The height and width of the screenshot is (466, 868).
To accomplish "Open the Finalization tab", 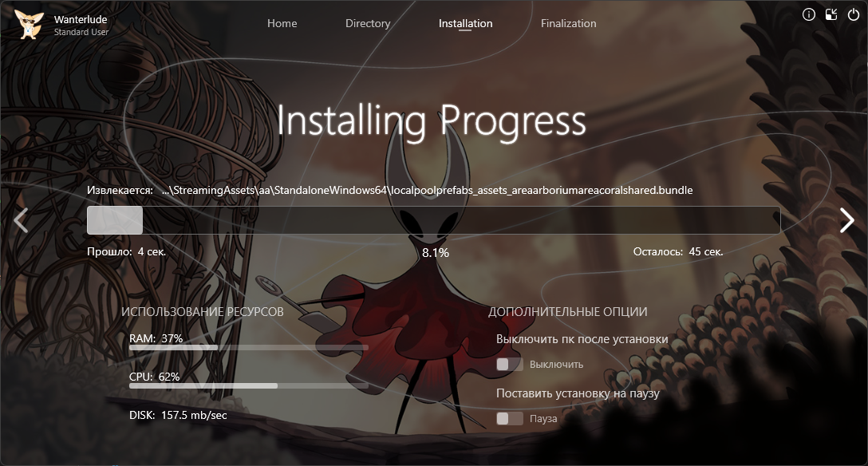I will pyautogui.click(x=569, y=23).
